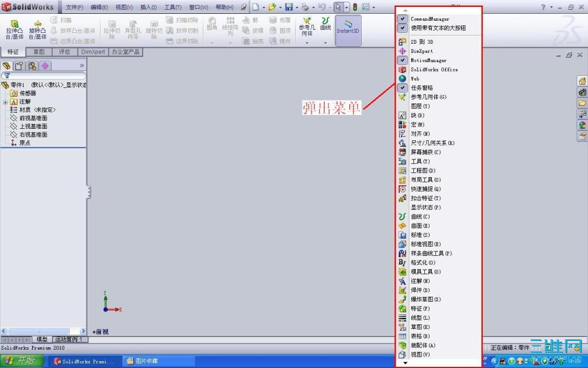This screenshot has width=588, height=368.
Task: Open dropdown arrow next to New document icon
Action: pos(263,7)
